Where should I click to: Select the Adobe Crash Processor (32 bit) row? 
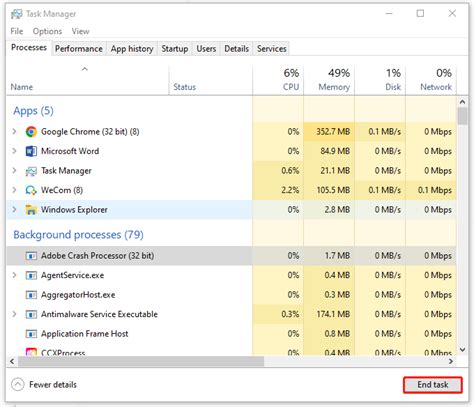pos(231,256)
